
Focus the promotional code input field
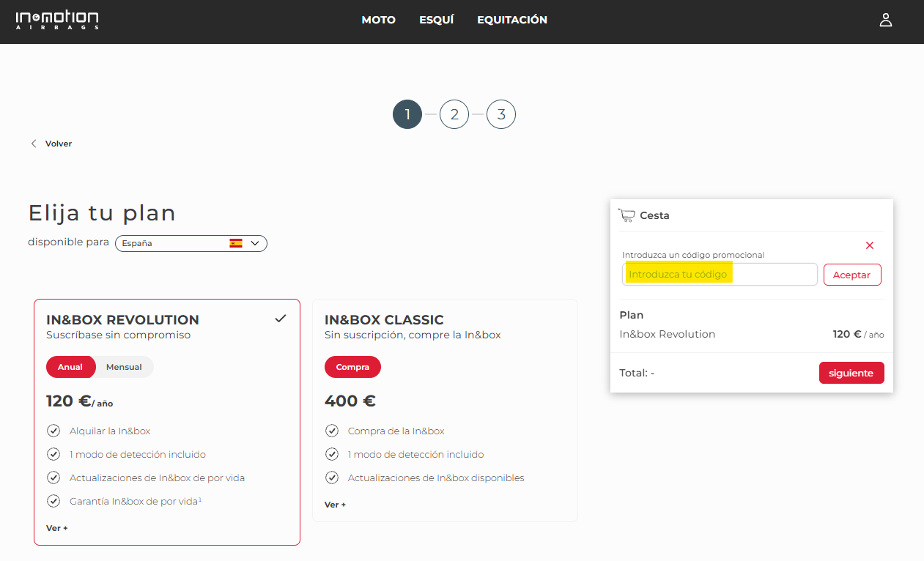tap(719, 275)
